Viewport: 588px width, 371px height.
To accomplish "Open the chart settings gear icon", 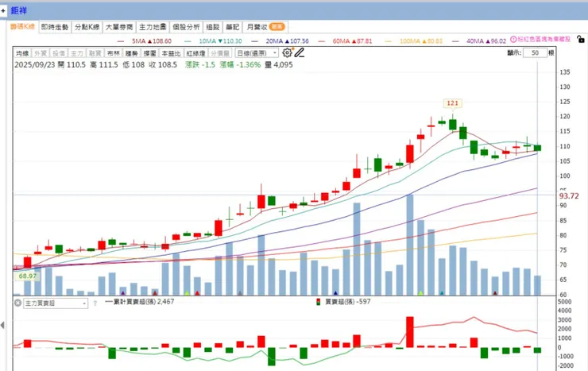I will coord(288,53).
